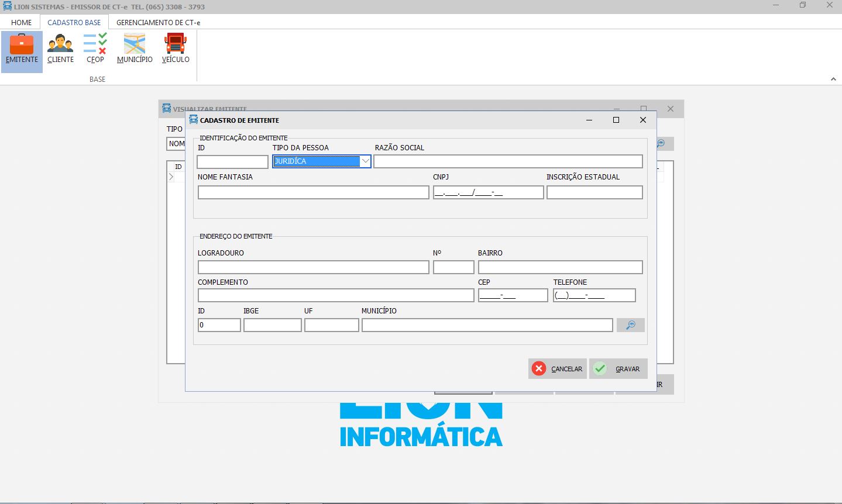Focus the emitente ID field
This screenshot has width=842, height=504.
[232, 162]
